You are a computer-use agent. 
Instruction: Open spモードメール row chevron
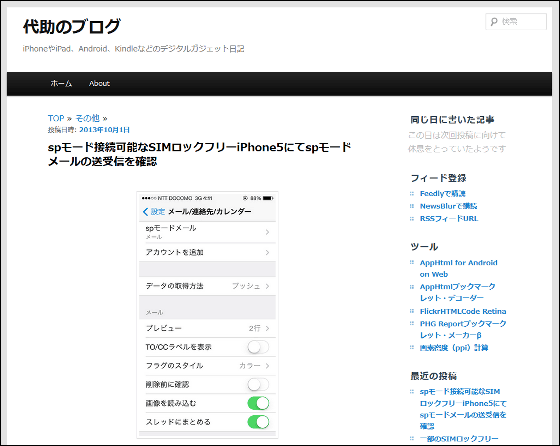point(268,232)
